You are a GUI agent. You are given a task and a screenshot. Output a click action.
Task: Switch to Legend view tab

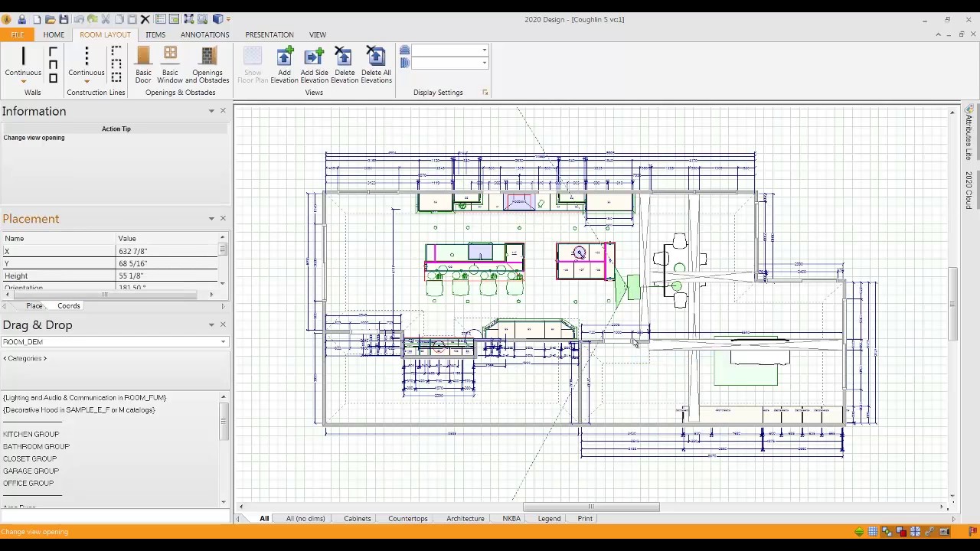pos(549,518)
